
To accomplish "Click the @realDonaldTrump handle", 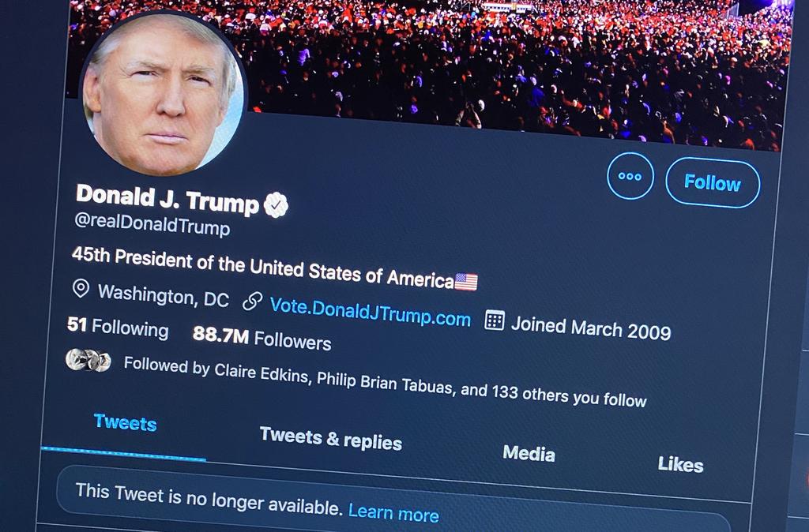I will [152, 223].
